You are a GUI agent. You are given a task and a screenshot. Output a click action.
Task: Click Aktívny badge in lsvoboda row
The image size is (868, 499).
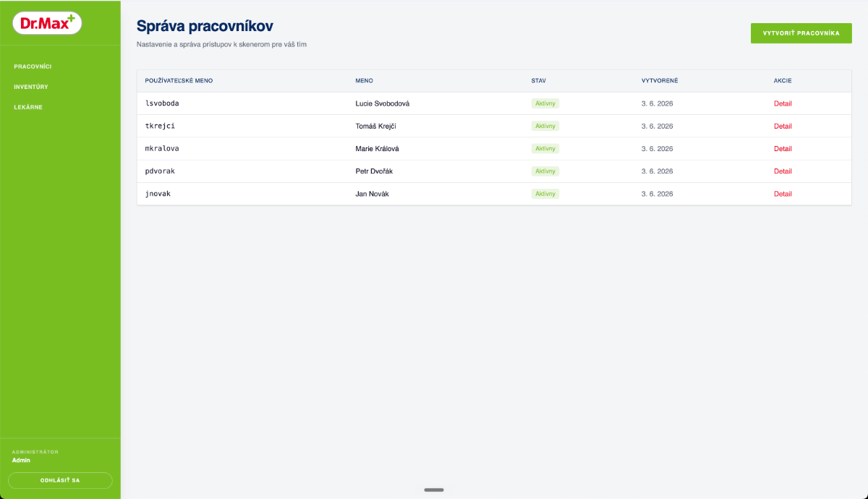[x=545, y=103]
